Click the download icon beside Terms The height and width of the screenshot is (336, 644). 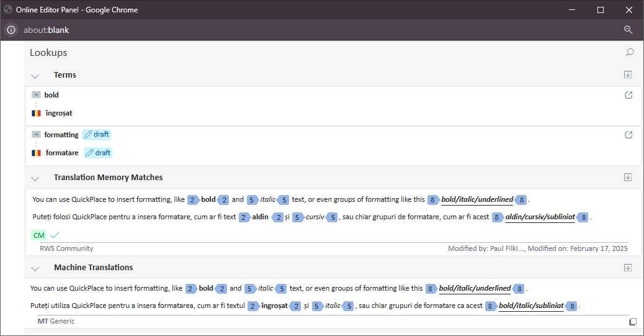pyautogui.click(x=628, y=75)
